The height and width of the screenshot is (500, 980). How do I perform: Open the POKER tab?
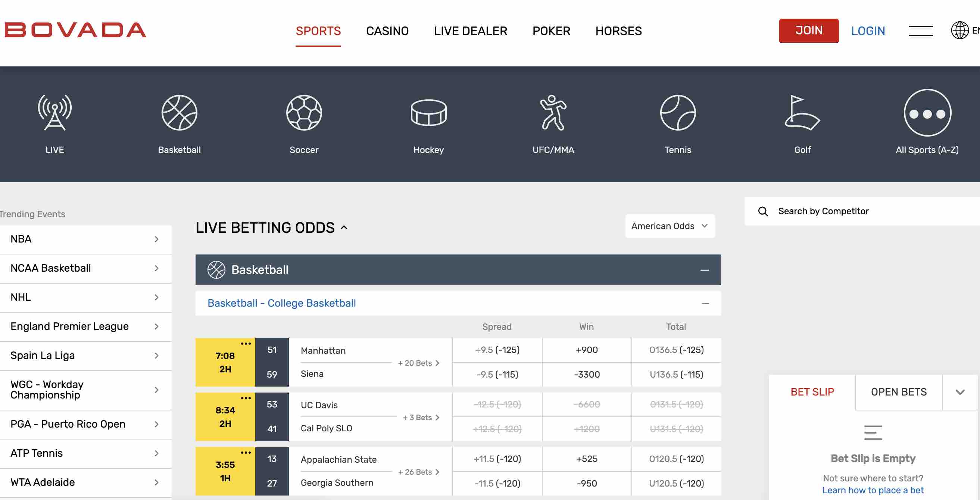(551, 31)
